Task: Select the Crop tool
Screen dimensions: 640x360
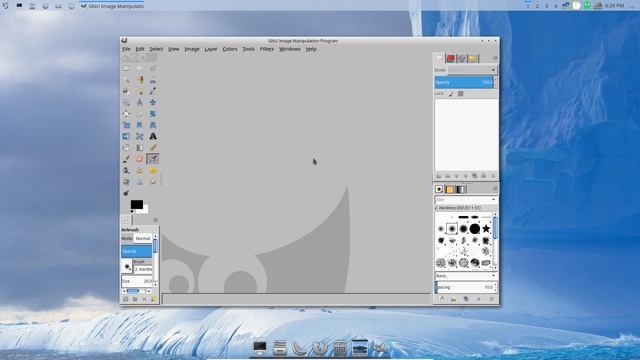Action: [x=140, y=114]
